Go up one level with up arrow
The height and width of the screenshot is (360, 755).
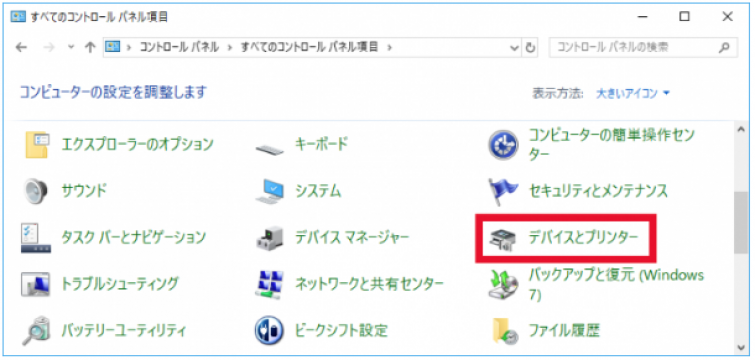(90, 47)
